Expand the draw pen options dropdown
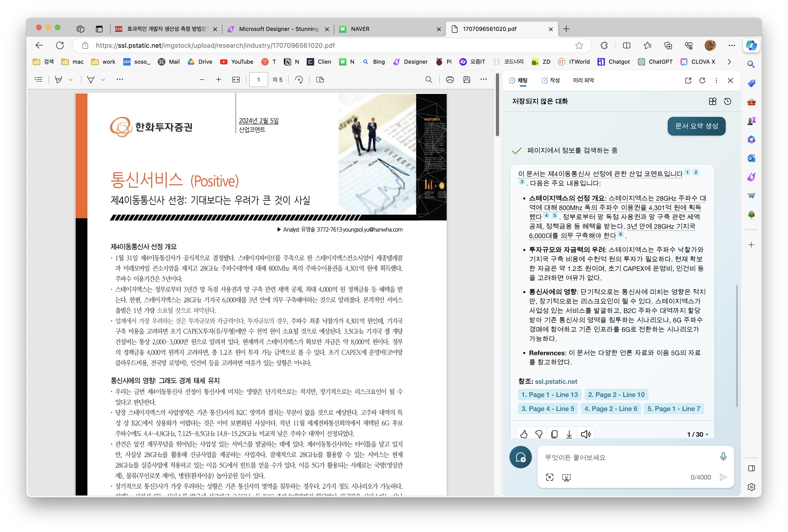788x532 pixels. [103, 80]
